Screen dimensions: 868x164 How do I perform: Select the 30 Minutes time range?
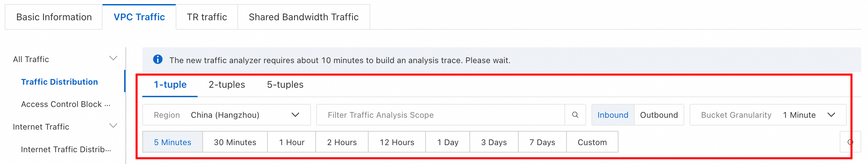pos(235,142)
